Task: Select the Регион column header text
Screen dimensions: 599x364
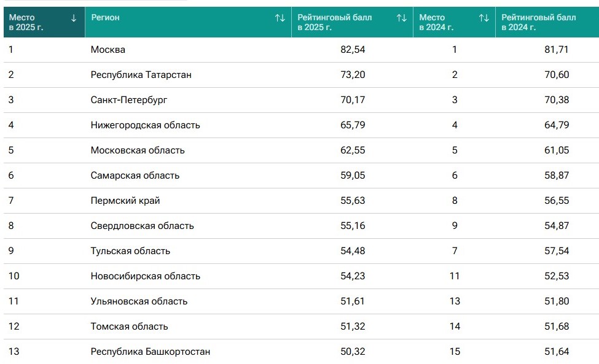Action: point(106,18)
